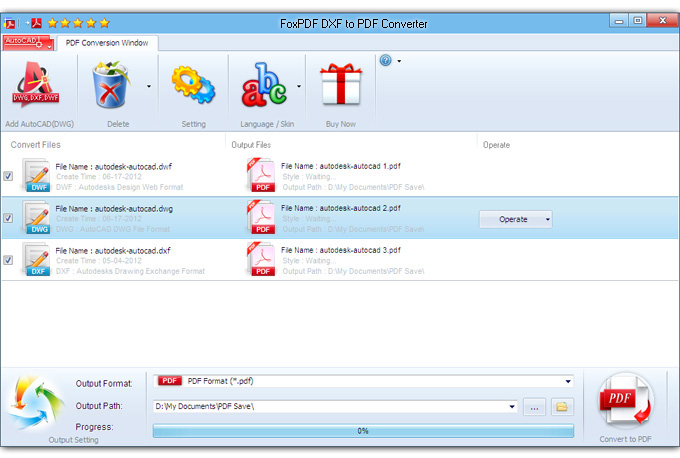This screenshot has height=458, width=680.
Task: Click the five-star rating in title bar
Action: click(x=78, y=23)
